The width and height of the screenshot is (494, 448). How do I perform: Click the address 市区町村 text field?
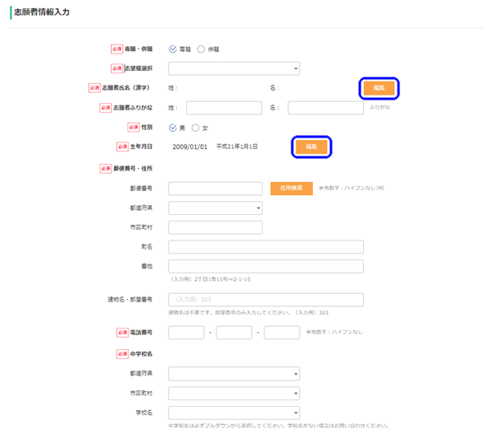[215, 227]
